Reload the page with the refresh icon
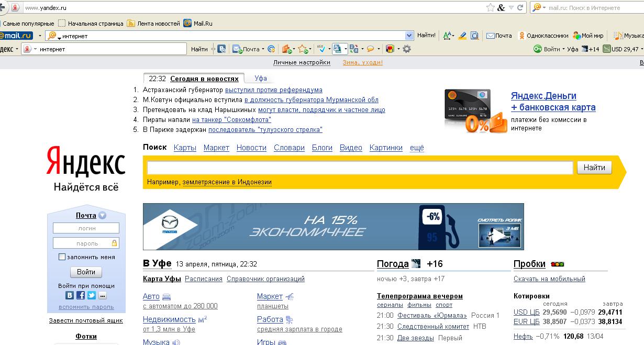This screenshot has width=644, height=345. point(520,8)
